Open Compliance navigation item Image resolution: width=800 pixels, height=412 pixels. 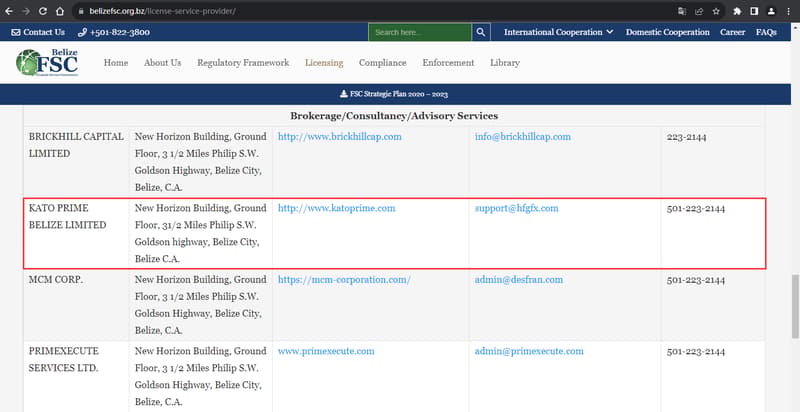[x=383, y=63]
